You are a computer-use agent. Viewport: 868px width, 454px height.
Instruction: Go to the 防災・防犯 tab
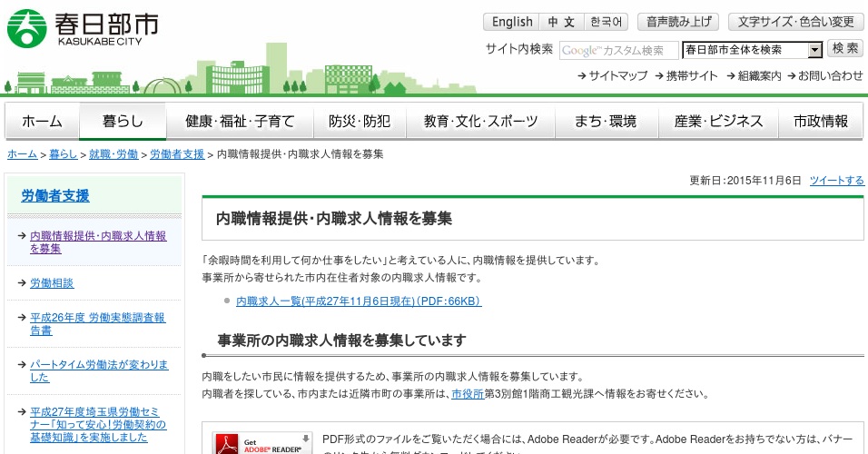click(x=360, y=122)
